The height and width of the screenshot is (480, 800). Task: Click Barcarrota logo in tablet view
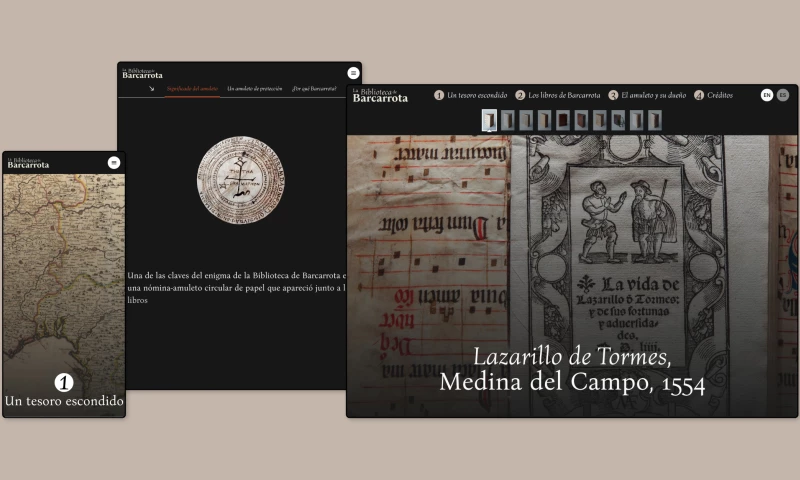pyautogui.click(x=142, y=73)
